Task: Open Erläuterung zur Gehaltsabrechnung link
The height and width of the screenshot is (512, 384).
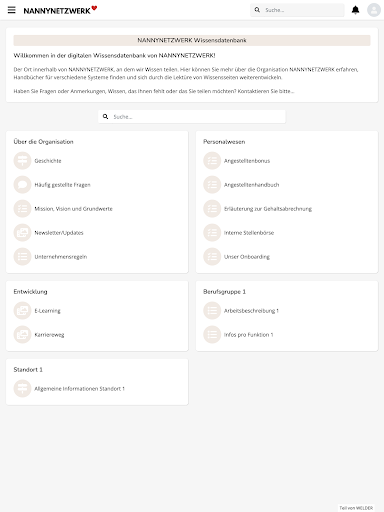Action: [x=268, y=209]
